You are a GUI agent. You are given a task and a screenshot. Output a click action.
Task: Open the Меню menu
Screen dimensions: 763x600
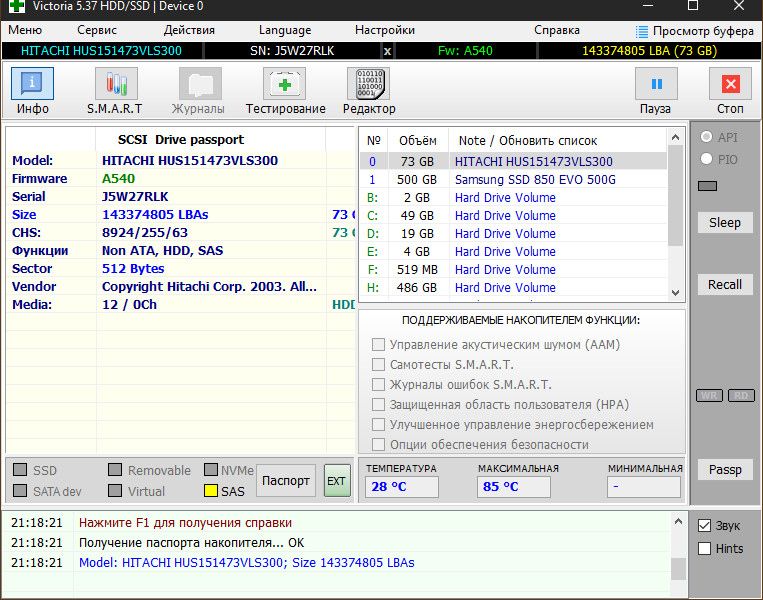25,30
